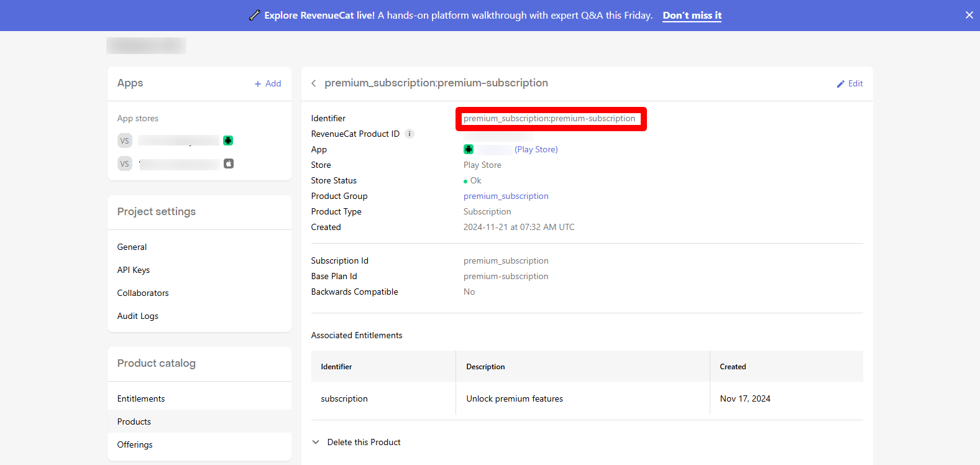This screenshot has height=465, width=980.
Task: Click the green Android icon in App row
Action: click(469, 149)
